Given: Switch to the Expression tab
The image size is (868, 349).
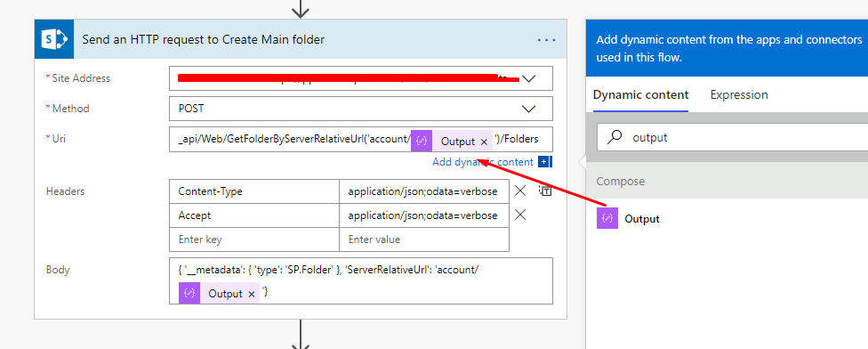Looking at the screenshot, I should 739,94.
